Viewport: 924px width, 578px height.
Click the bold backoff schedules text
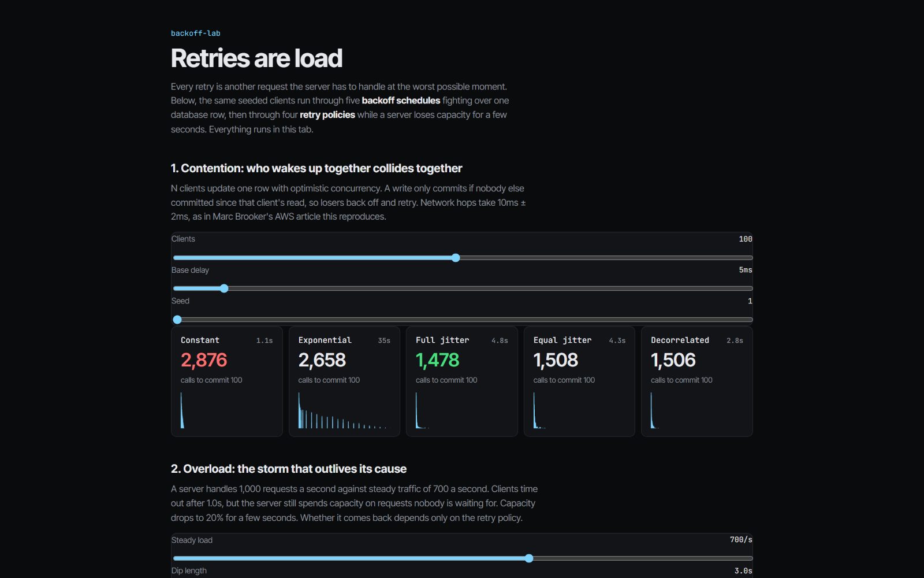401,101
